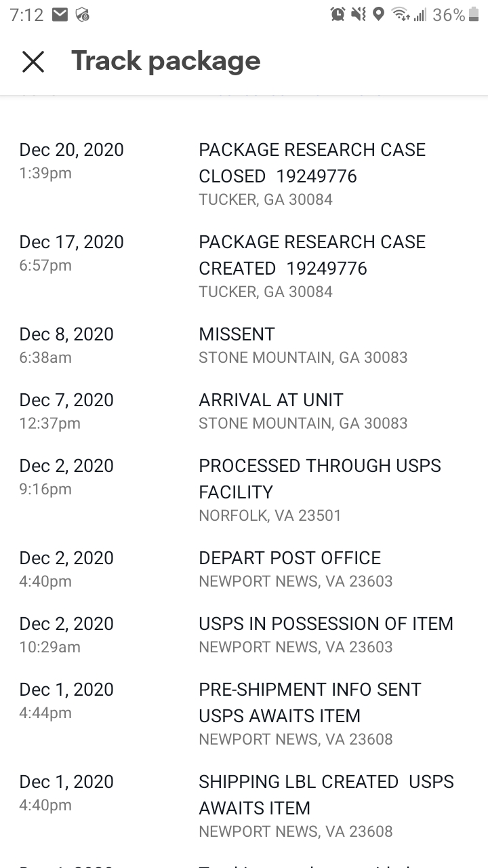Viewport: 488px width, 868px height.
Task: Select USPS IN POSSESSION OF ITEM event
Action: pos(325,624)
